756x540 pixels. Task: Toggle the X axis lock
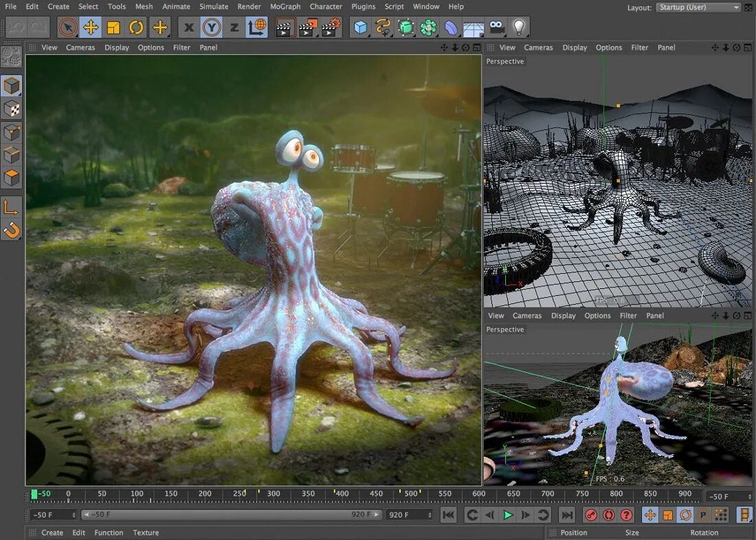190,28
